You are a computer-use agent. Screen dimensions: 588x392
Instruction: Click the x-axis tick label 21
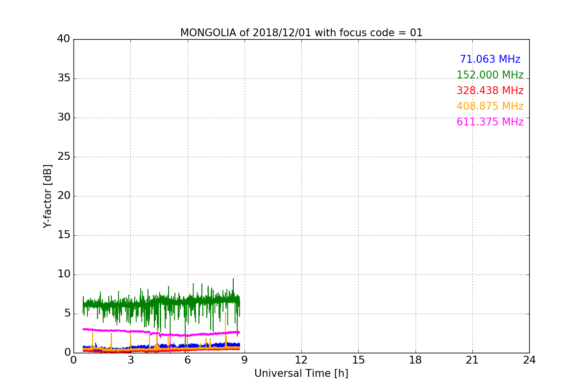point(472,360)
